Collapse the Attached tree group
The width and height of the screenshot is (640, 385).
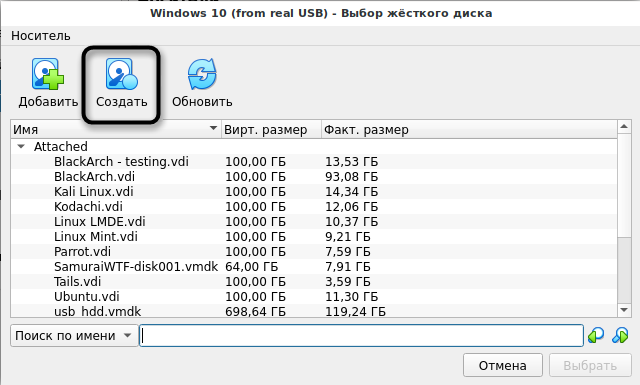pos(21,146)
